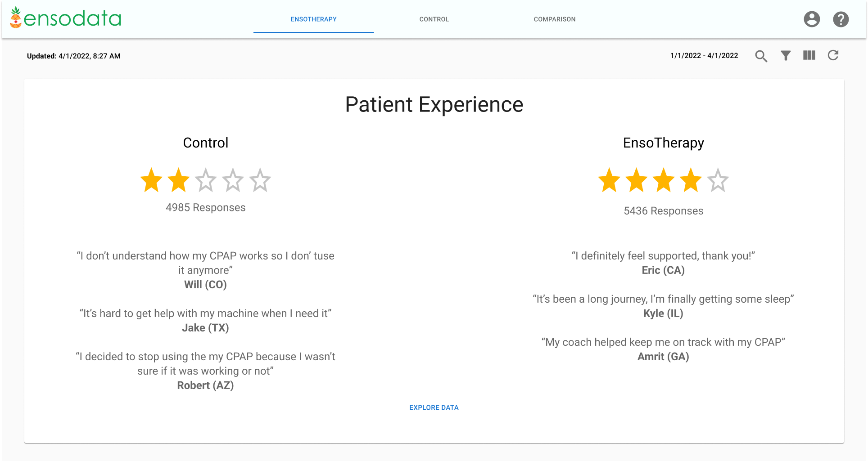Image resolution: width=868 pixels, height=461 pixels.
Task: Click the 4985 Responses count
Action: click(205, 207)
